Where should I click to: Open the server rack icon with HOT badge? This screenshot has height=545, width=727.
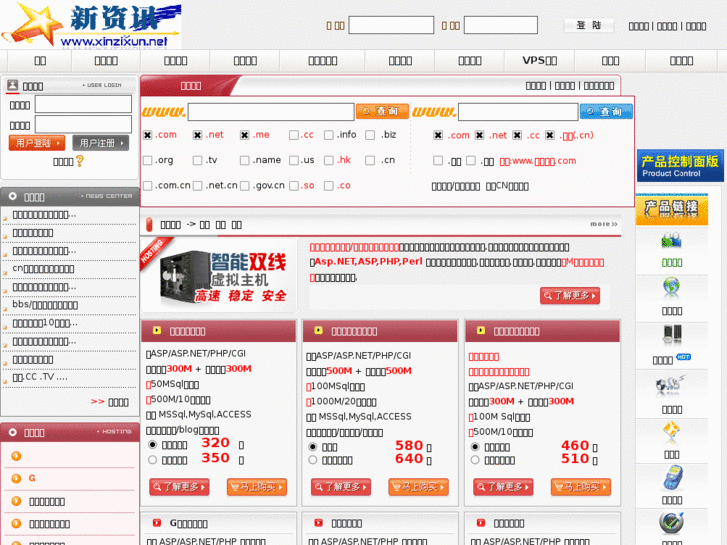click(672, 334)
